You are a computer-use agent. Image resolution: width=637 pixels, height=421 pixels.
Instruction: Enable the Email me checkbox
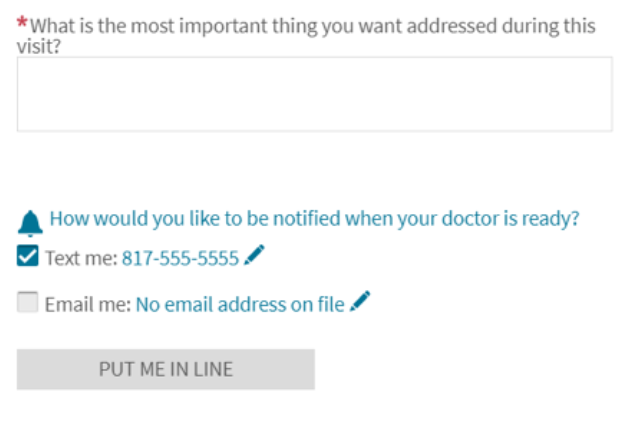click(x=28, y=303)
